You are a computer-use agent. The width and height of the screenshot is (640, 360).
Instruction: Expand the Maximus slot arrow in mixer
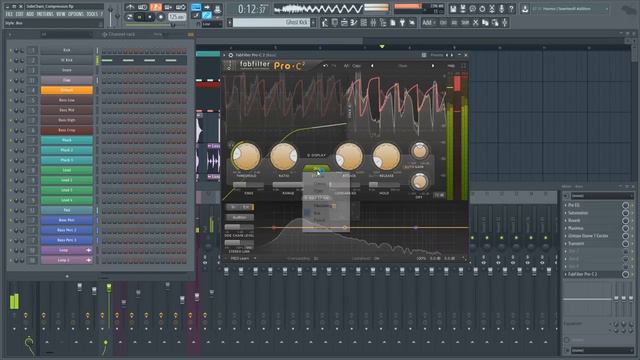pyautogui.click(x=565, y=228)
